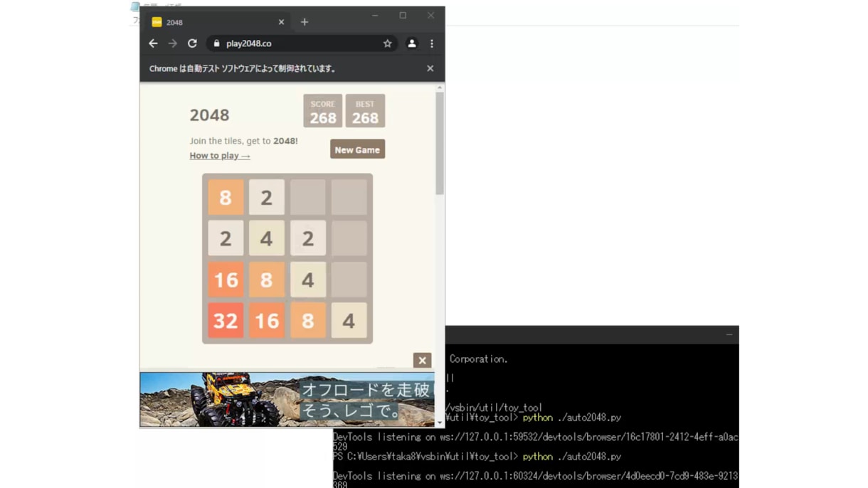
Task: Open the How to play link
Action: (220, 156)
